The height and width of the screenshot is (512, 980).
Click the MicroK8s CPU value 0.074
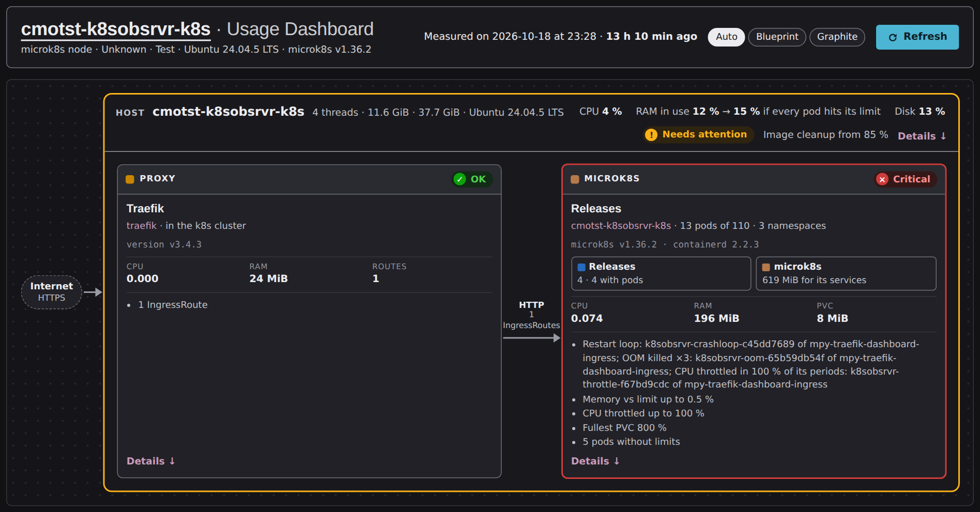(587, 318)
